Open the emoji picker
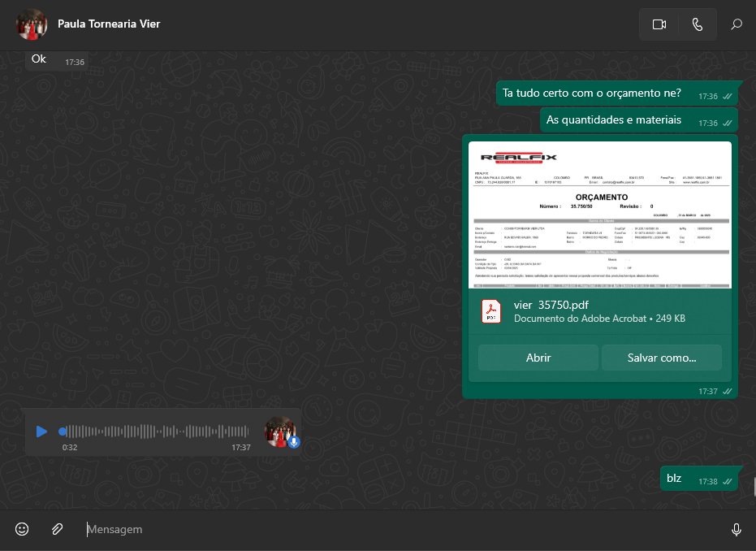Screen dimensions: 756x551 (23, 529)
